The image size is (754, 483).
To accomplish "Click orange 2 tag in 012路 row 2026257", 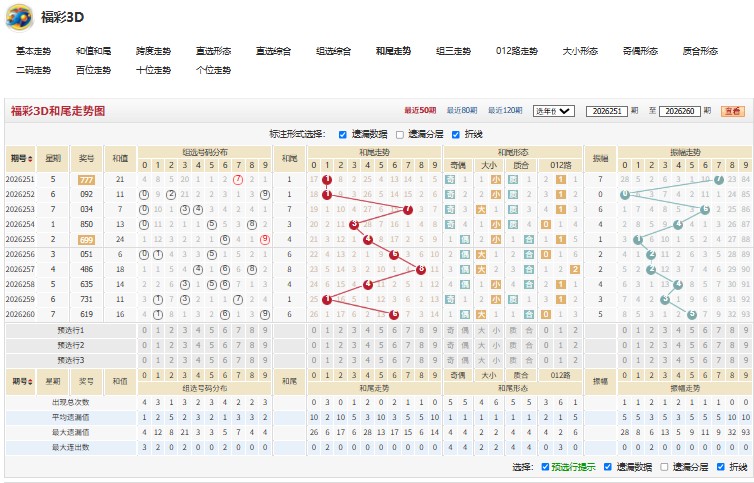I will (575, 269).
